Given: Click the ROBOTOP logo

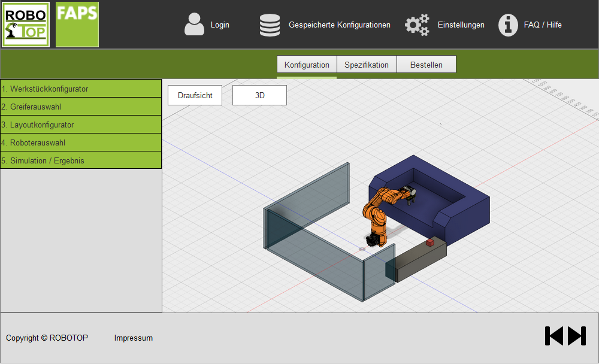Looking at the screenshot, I should (25, 25).
